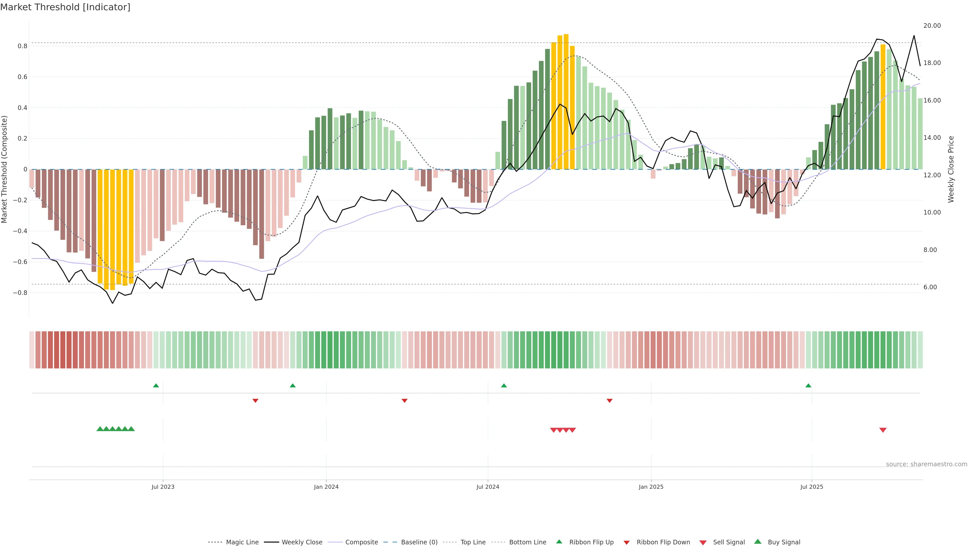Click the ribbon flip up marker nearest Jul 2025

[808, 386]
